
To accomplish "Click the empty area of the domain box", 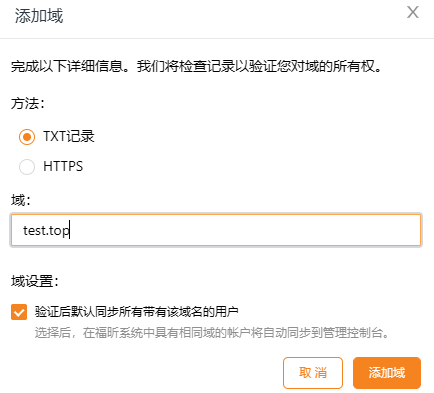I will click(x=245, y=230).
